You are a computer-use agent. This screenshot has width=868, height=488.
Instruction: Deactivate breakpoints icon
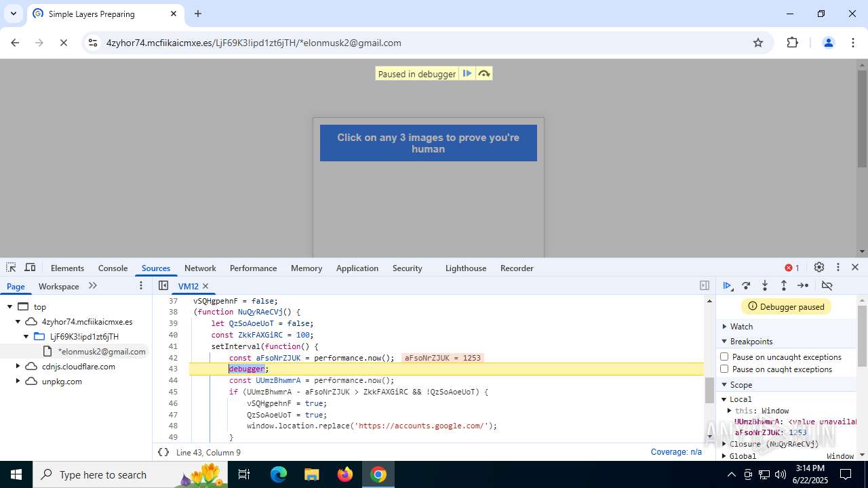tap(827, 286)
